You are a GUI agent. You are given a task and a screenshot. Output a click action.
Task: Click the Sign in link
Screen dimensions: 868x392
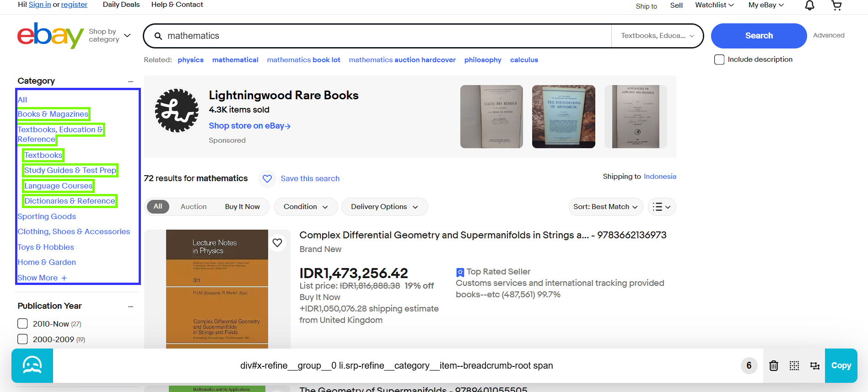[x=40, y=5]
